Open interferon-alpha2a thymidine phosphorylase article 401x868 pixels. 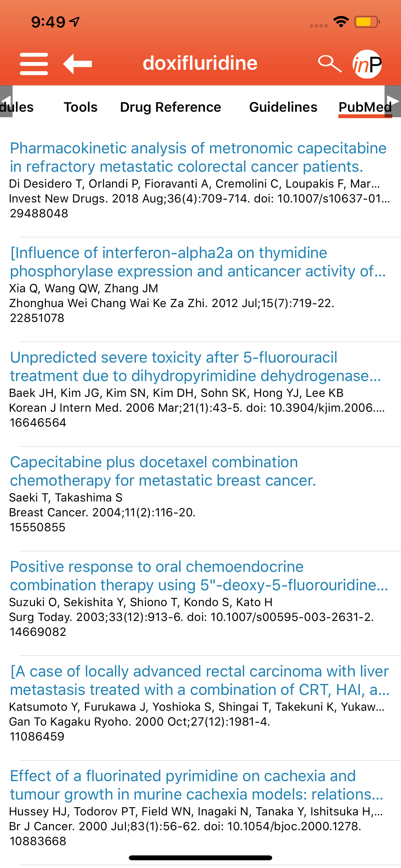coord(198,262)
